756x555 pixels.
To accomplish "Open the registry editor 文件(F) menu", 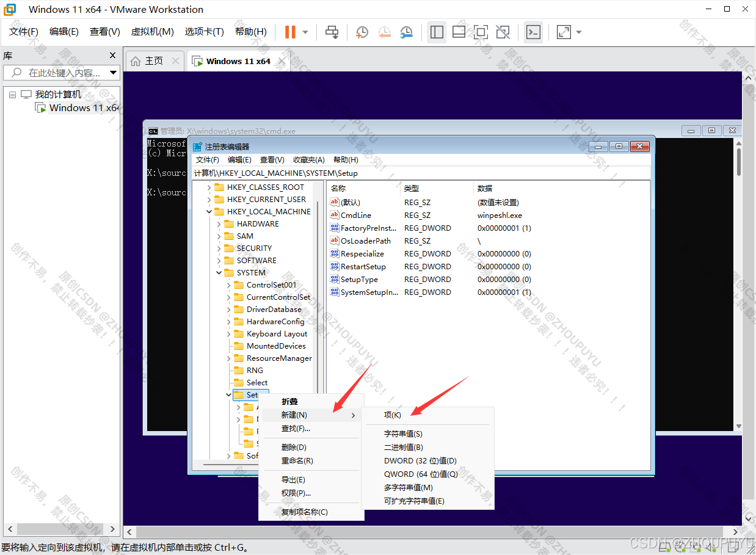I will click(x=208, y=159).
